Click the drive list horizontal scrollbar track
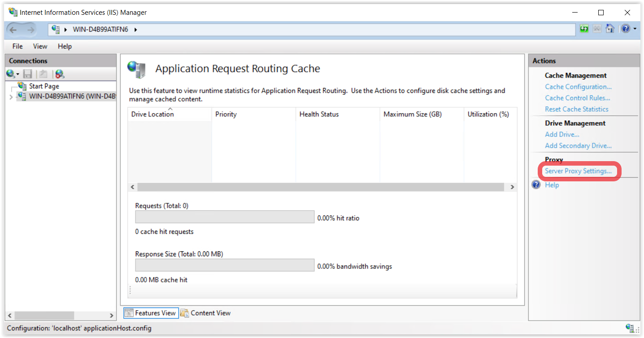Screen dimensions: 644x338 click(321, 187)
